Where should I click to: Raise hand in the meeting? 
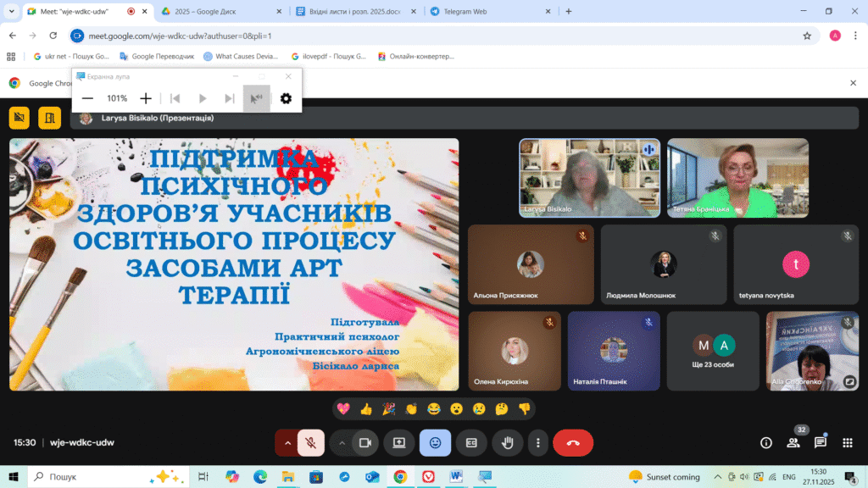click(508, 442)
